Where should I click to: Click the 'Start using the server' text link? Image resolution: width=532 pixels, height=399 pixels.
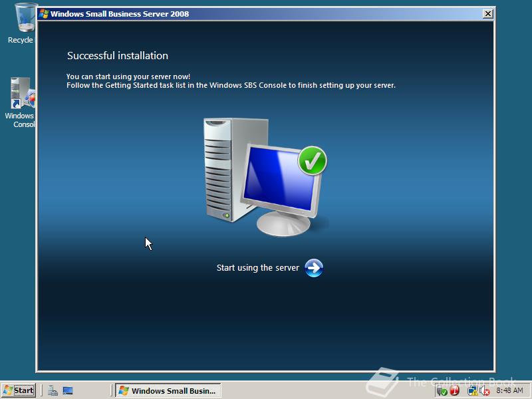tap(258, 268)
